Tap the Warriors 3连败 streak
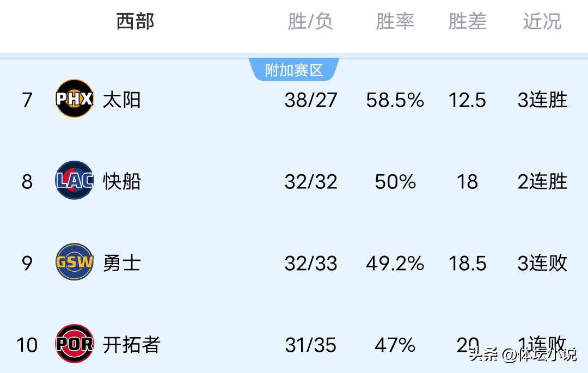This screenshot has height=373, width=588. coord(542,263)
